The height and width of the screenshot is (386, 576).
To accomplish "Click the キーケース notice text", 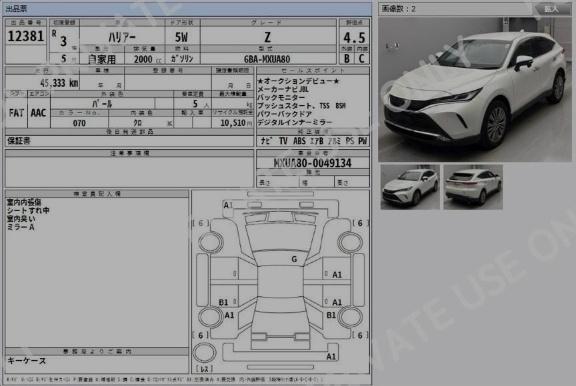I will pyautogui.click(x=27, y=361).
